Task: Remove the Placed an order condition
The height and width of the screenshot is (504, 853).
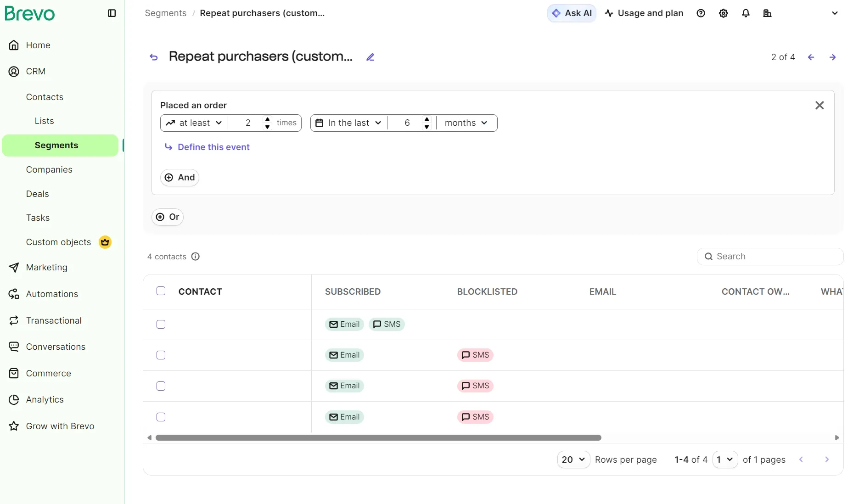Action: click(x=819, y=106)
